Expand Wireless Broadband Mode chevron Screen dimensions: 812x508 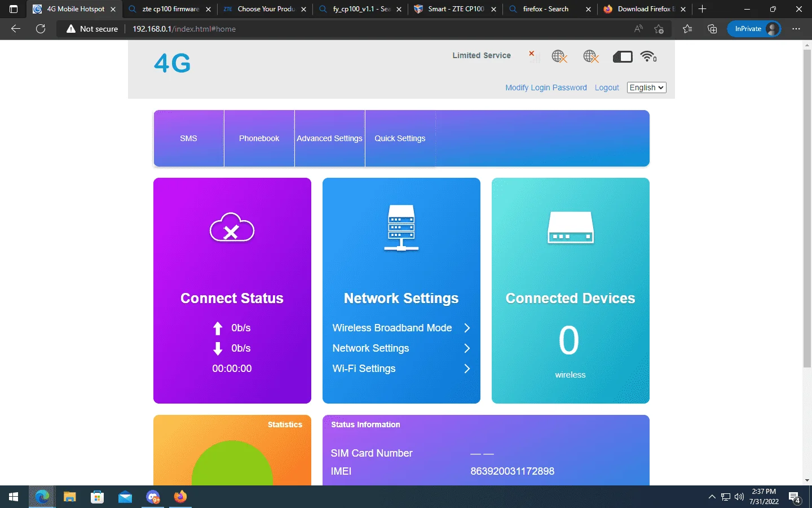[467, 328]
